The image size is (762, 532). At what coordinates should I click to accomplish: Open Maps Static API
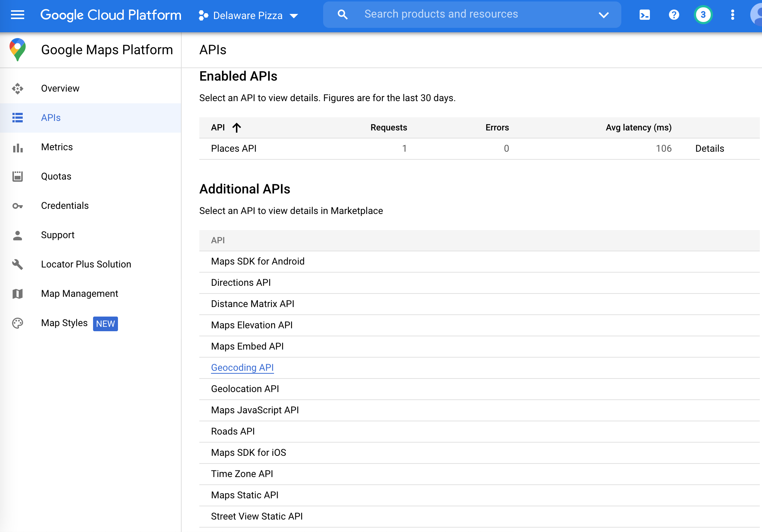[x=245, y=495]
